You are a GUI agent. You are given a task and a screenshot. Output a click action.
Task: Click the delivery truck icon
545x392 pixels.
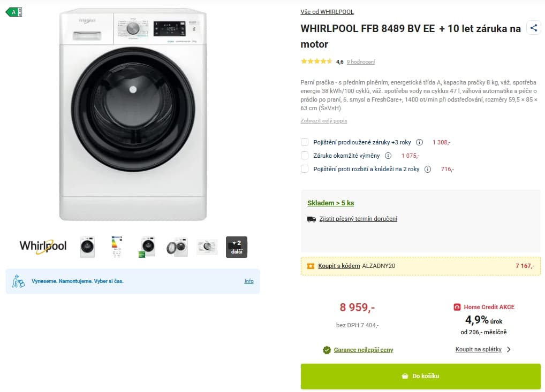tap(312, 219)
